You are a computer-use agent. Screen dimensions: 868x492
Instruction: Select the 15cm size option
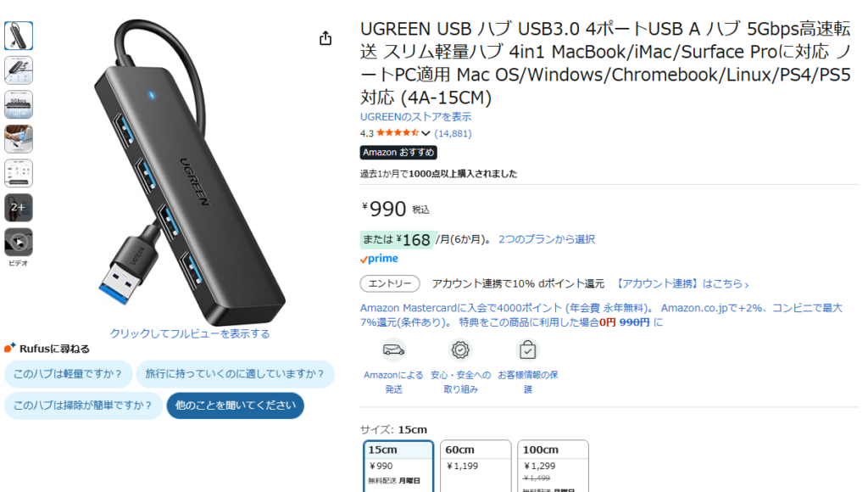coord(398,466)
